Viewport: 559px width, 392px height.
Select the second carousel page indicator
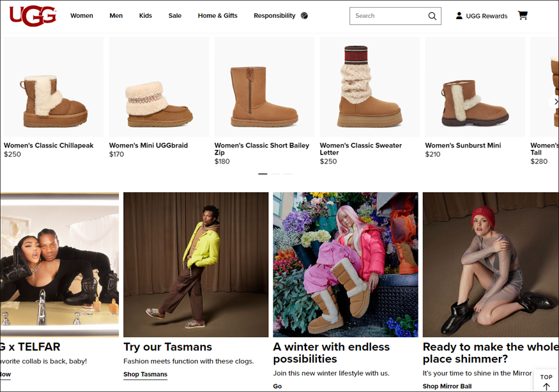tap(275, 174)
